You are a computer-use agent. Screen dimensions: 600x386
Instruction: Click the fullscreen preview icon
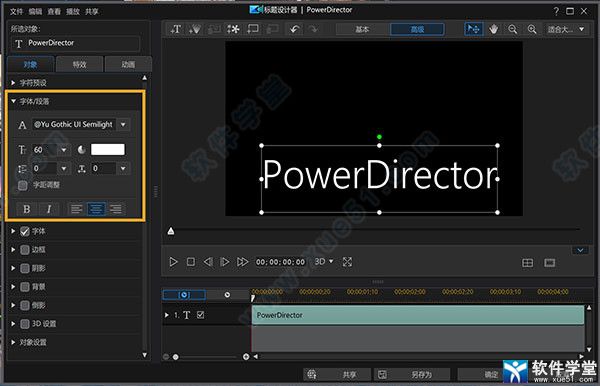pos(347,262)
